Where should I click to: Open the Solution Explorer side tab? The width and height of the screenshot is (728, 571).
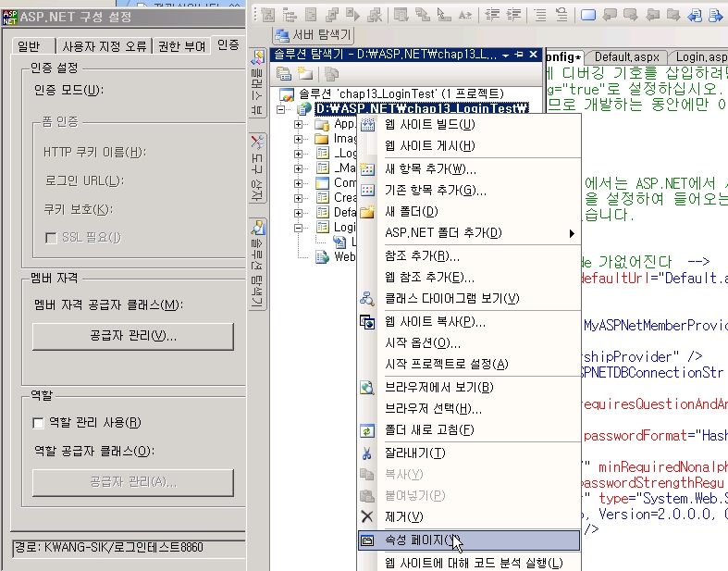tap(258, 264)
